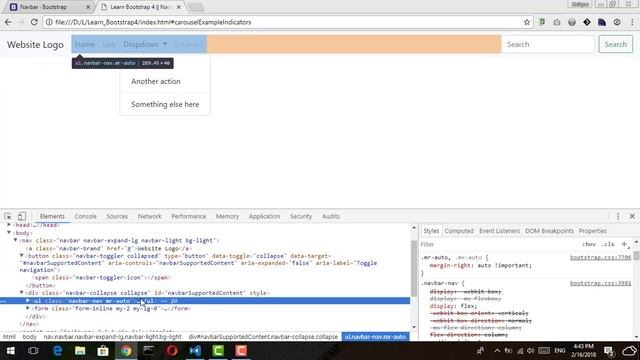Close the DevTools panel with the X

[x=632, y=216]
